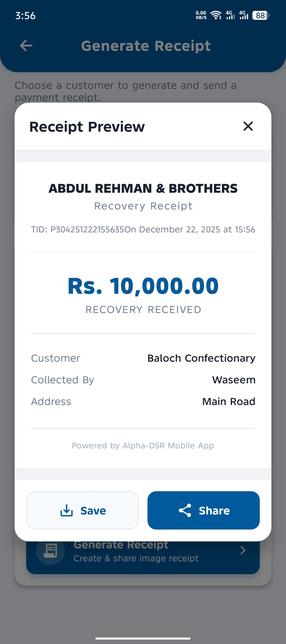This screenshot has width=286, height=644.
Task: Expand the Generate Receipt chevron arrow
Action: pos(243,550)
